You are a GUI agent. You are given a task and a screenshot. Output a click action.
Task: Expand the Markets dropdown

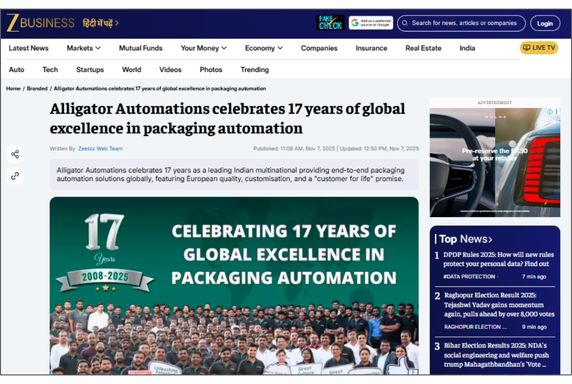point(84,48)
